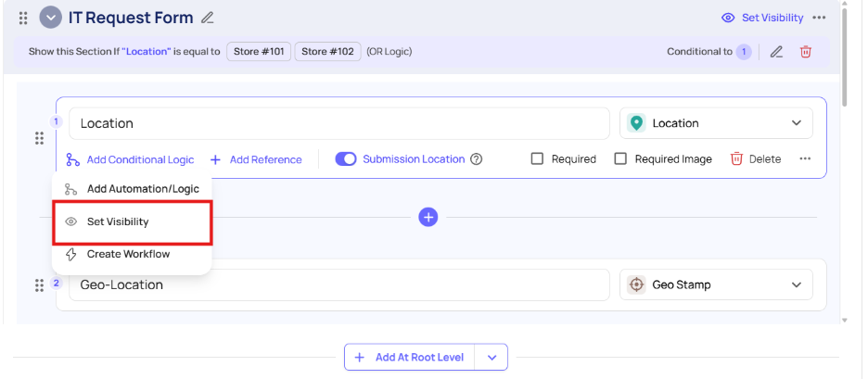
Task: Open the Location field's three-dot options menu
Action: pyautogui.click(x=805, y=159)
